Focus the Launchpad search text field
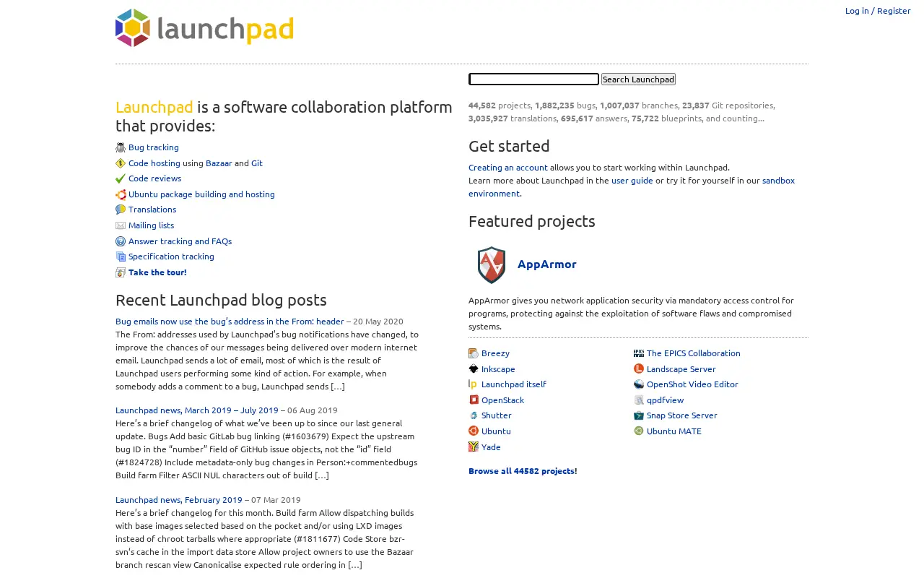 (x=533, y=79)
